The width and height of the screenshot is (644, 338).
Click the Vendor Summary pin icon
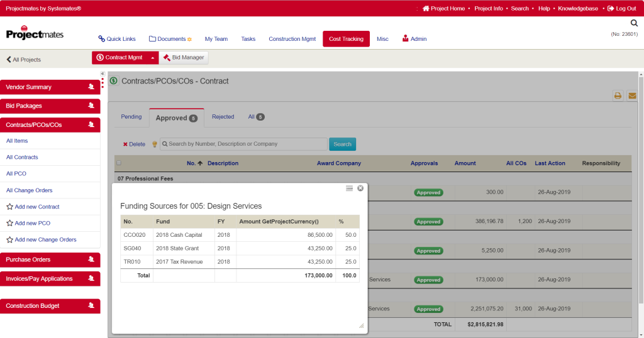91,87
